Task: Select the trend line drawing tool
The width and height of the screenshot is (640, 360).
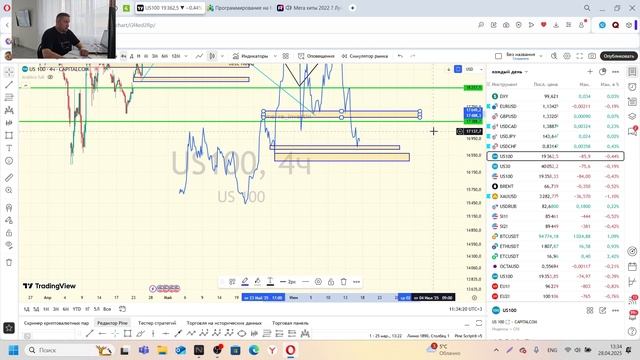Action: [9, 85]
